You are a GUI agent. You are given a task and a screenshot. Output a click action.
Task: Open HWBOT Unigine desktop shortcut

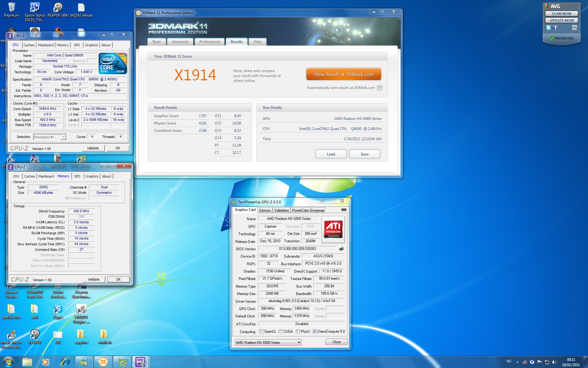point(81,313)
